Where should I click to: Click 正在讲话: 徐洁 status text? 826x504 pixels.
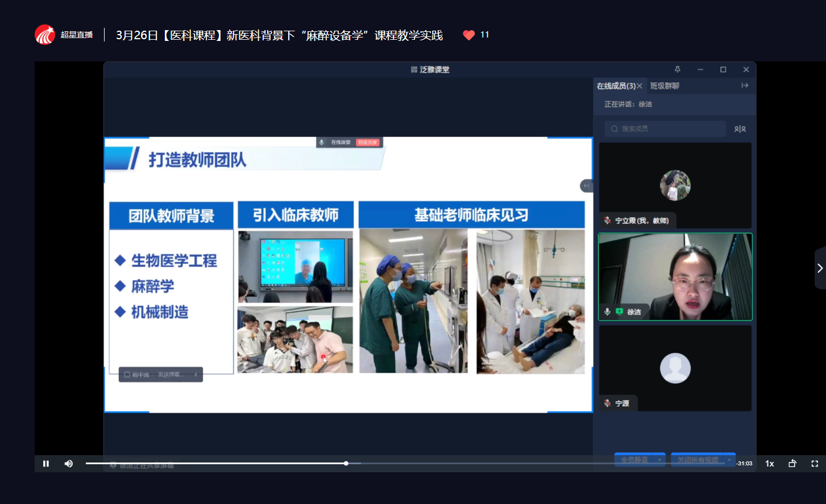tap(628, 104)
